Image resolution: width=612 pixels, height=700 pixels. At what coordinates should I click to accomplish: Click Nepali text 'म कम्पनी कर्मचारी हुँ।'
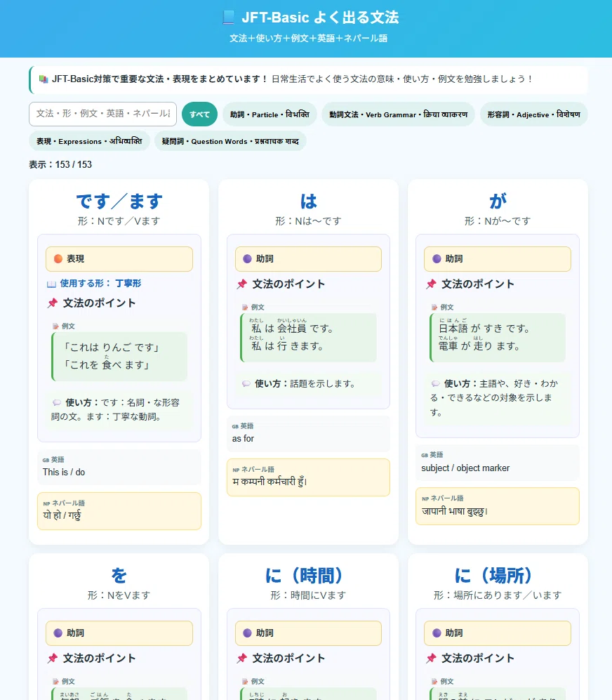[x=270, y=481]
